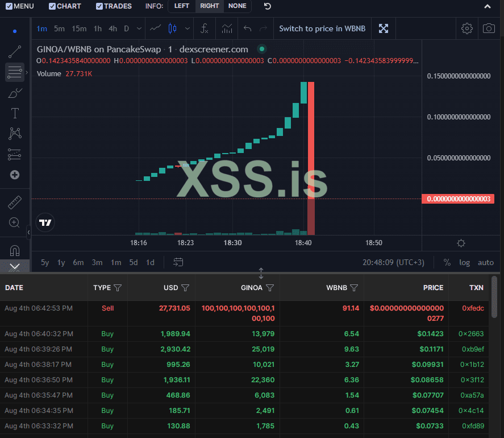This screenshot has height=438, width=504.
Task: Expand the chart type dropdown arrow
Action: (x=188, y=28)
